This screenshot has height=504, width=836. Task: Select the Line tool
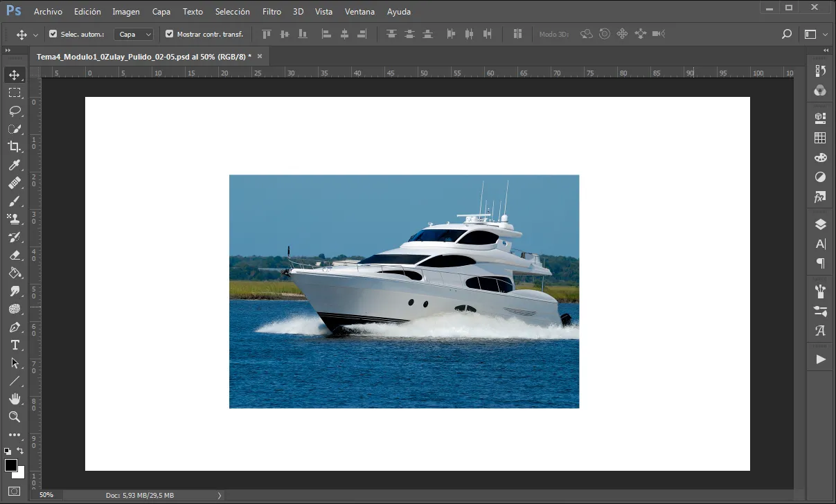point(15,381)
